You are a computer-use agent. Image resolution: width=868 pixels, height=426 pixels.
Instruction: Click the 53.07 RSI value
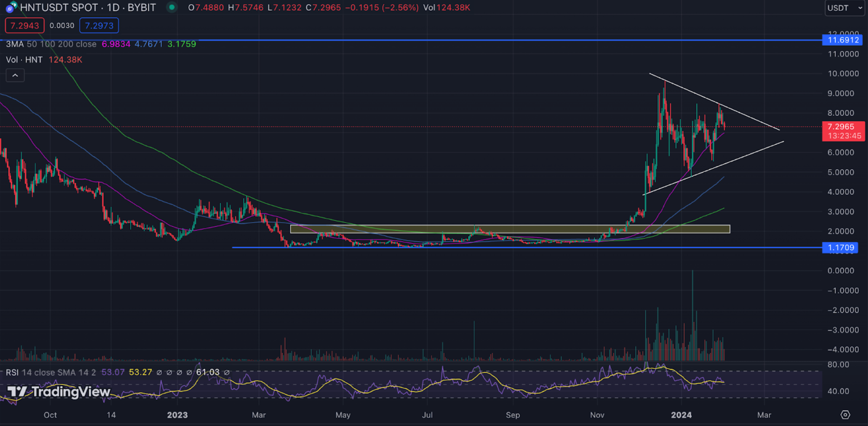113,373
